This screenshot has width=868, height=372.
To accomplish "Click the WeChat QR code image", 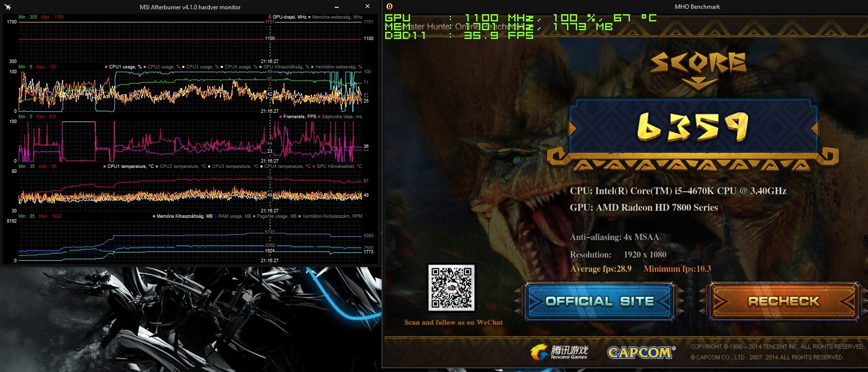I will click(451, 288).
